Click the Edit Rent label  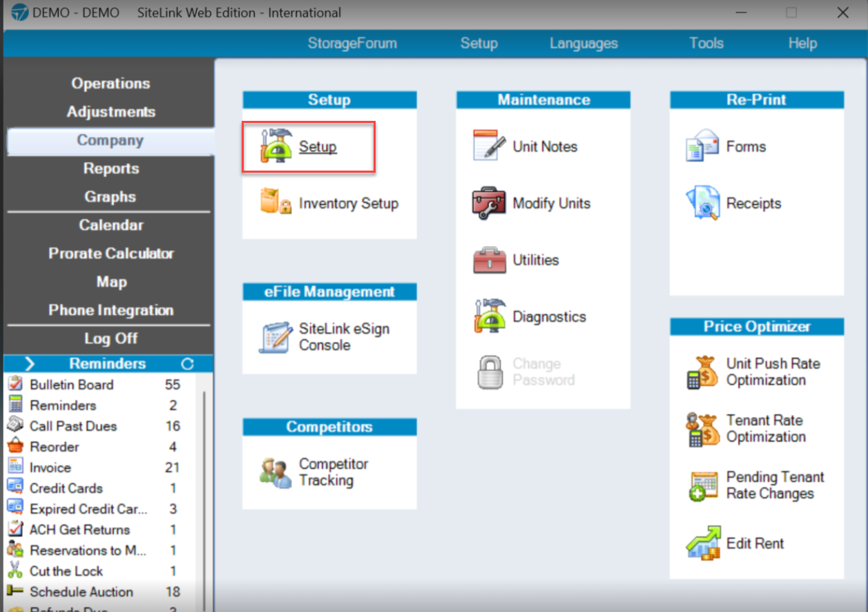(755, 544)
